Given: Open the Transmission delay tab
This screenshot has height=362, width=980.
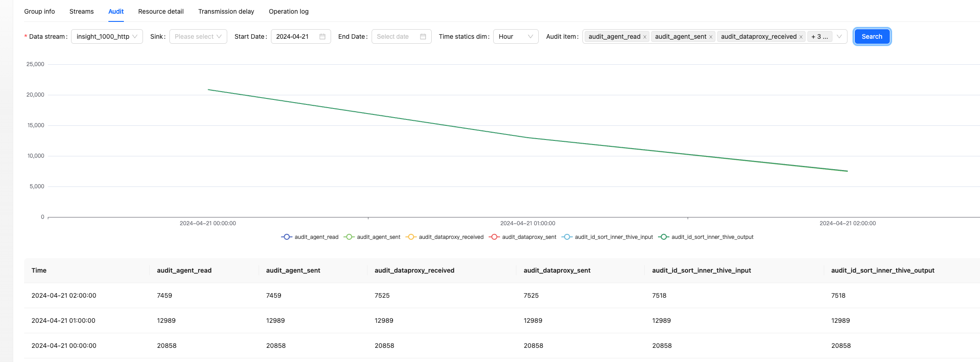Looking at the screenshot, I should (226, 11).
